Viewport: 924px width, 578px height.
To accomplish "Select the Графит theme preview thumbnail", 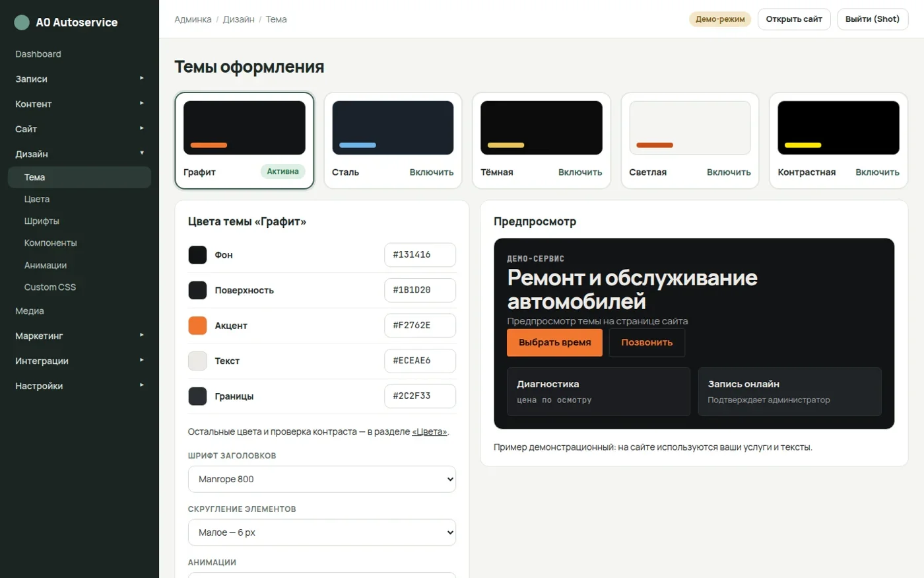I will click(244, 127).
